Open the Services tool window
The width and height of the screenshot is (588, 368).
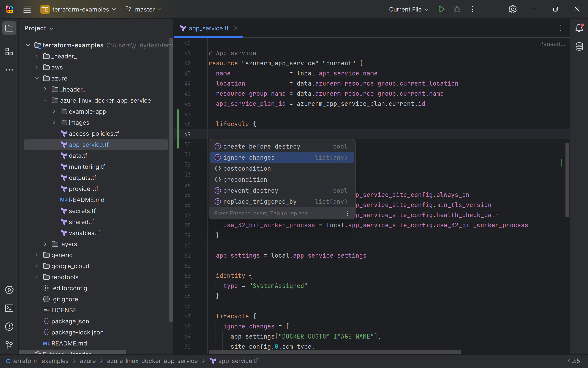pos(9,290)
